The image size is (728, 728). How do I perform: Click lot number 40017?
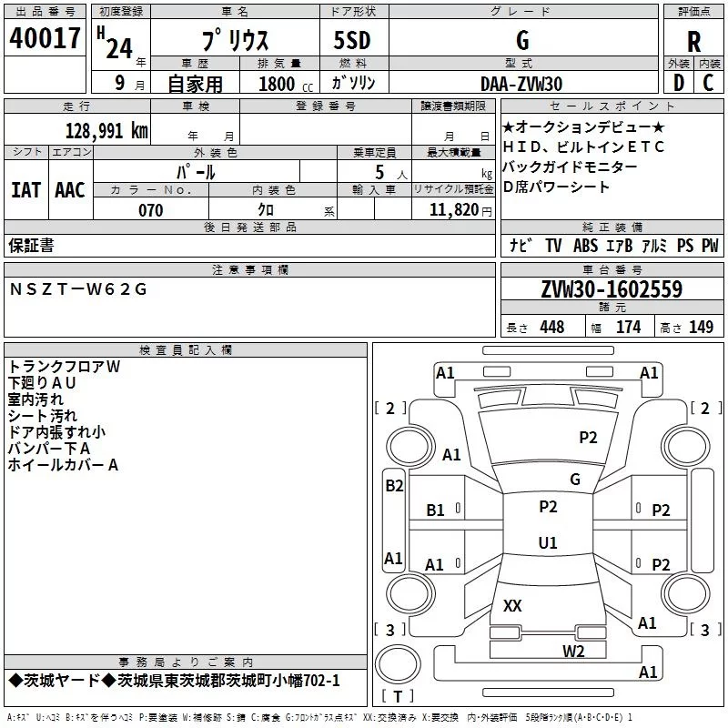tap(45, 38)
